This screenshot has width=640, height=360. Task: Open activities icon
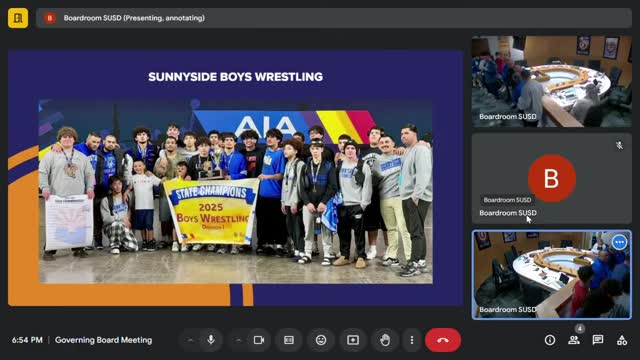622,340
